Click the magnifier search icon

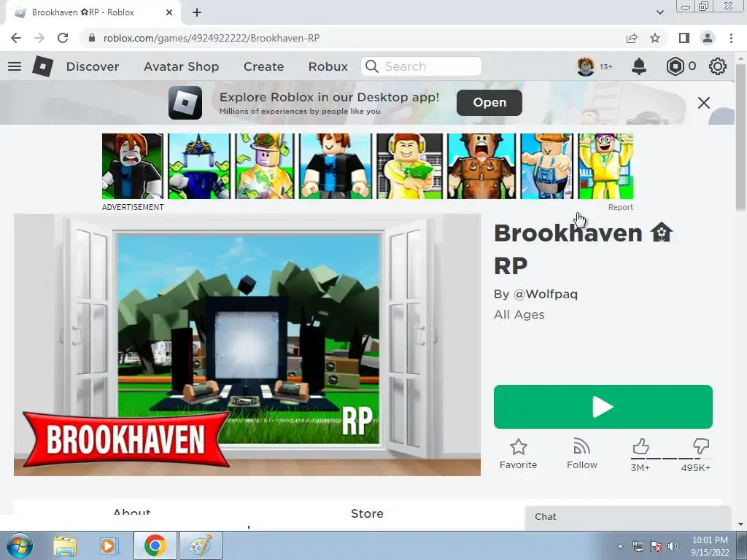coord(371,66)
